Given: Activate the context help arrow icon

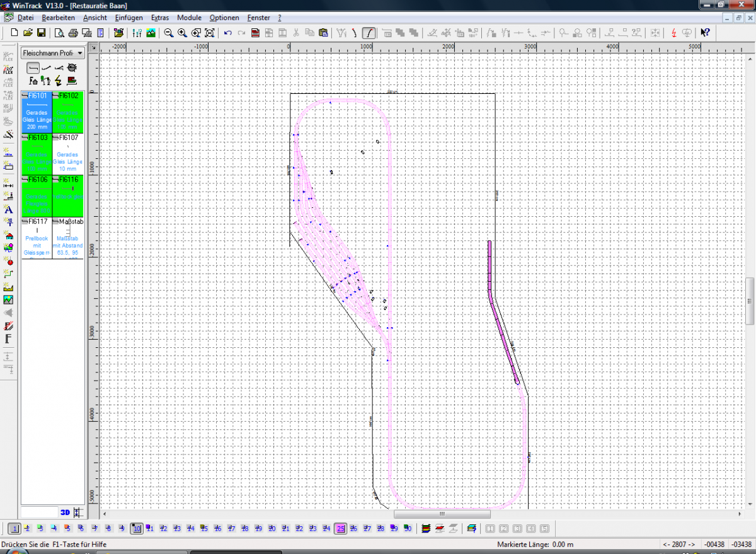Looking at the screenshot, I should [x=705, y=33].
